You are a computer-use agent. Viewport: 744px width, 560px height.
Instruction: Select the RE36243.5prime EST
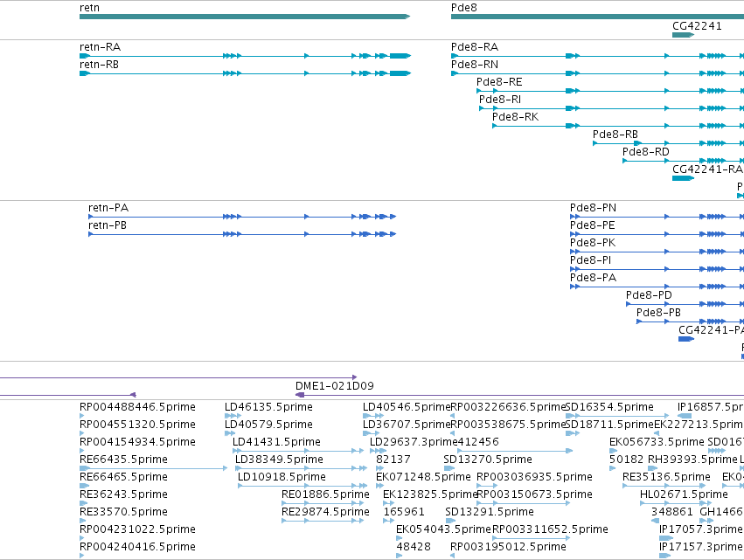(84, 503)
